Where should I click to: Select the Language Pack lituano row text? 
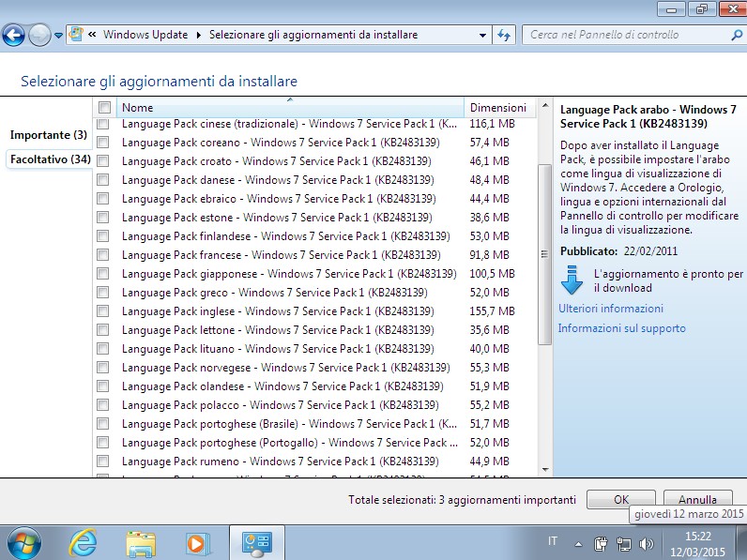tap(278, 349)
